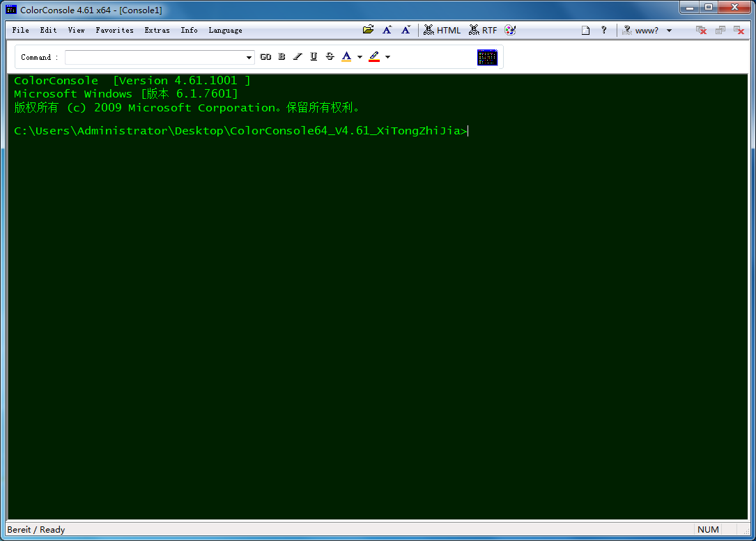Toggle bold formatting
Screen dimensions: 756x541
pos(282,57)
